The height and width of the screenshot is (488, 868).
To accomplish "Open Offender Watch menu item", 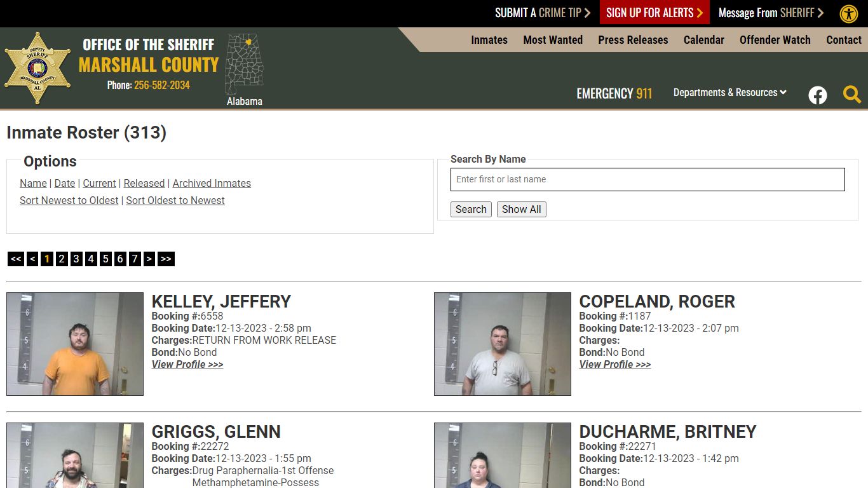I will pyautogui.click(x=775, y=39).
